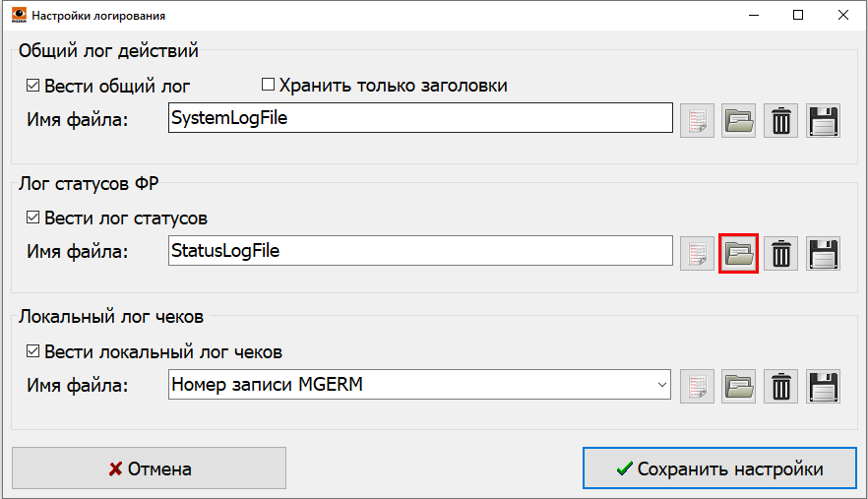Screen dimensions: 868x499
Task: Delete the local receipts log
Action: tap(781, 386)
